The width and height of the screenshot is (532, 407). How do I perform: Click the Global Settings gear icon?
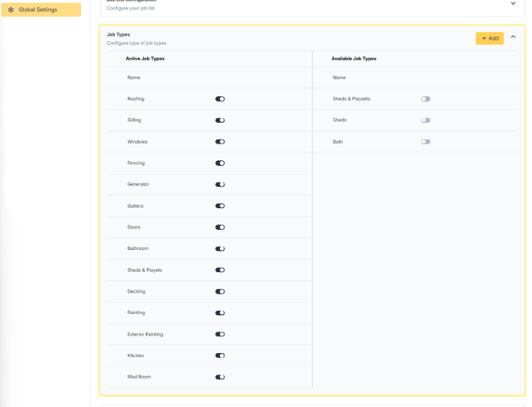pos(11,10)
